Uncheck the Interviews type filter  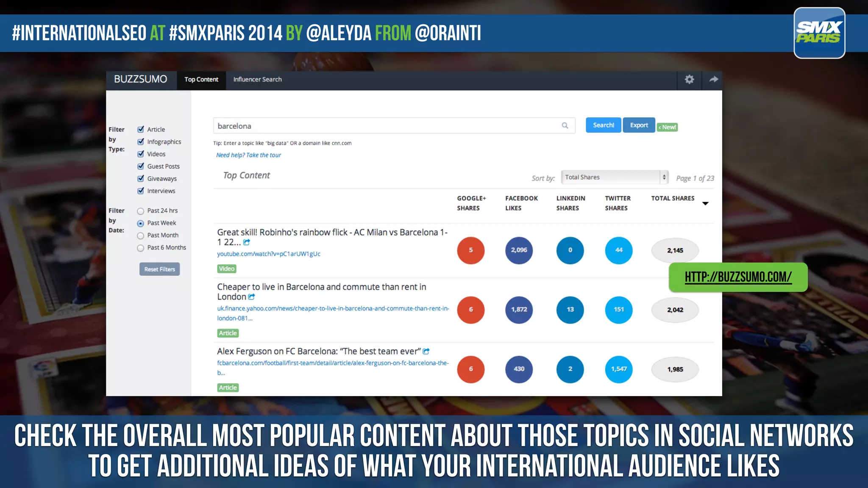(141, 191)
